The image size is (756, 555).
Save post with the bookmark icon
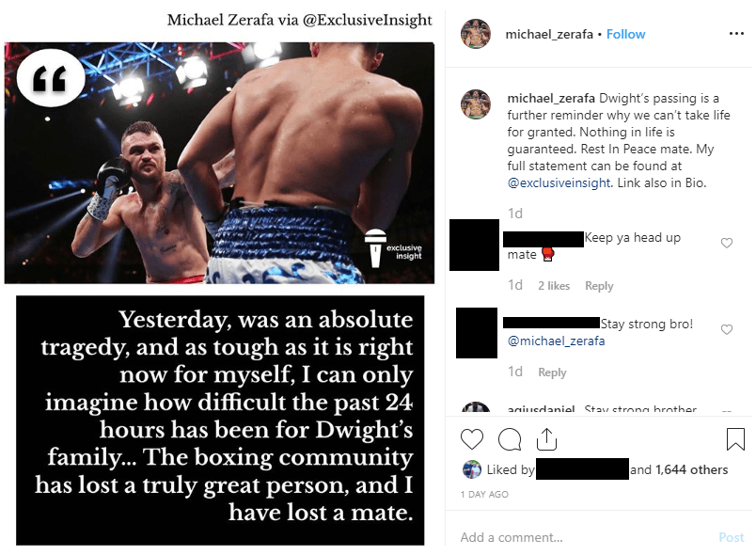coord(735,438)
